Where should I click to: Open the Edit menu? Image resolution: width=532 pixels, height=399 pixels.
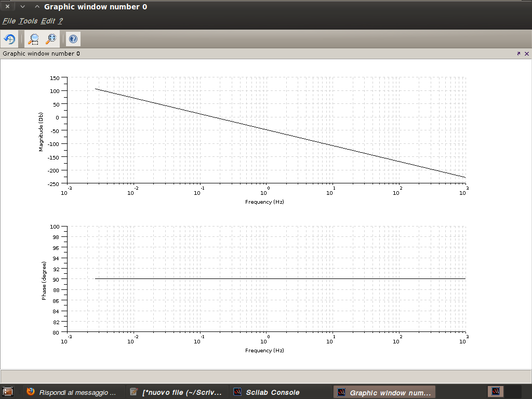pos(48,21)
